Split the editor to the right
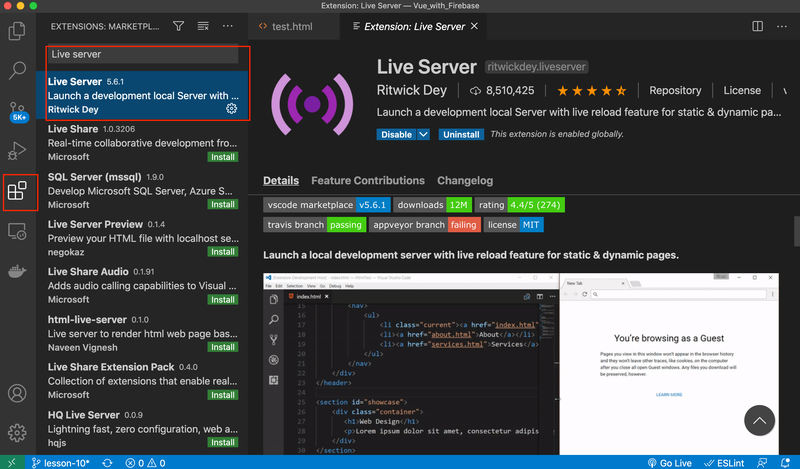Image resolution: width=800 pixels, height=469 pixels. 758,26
